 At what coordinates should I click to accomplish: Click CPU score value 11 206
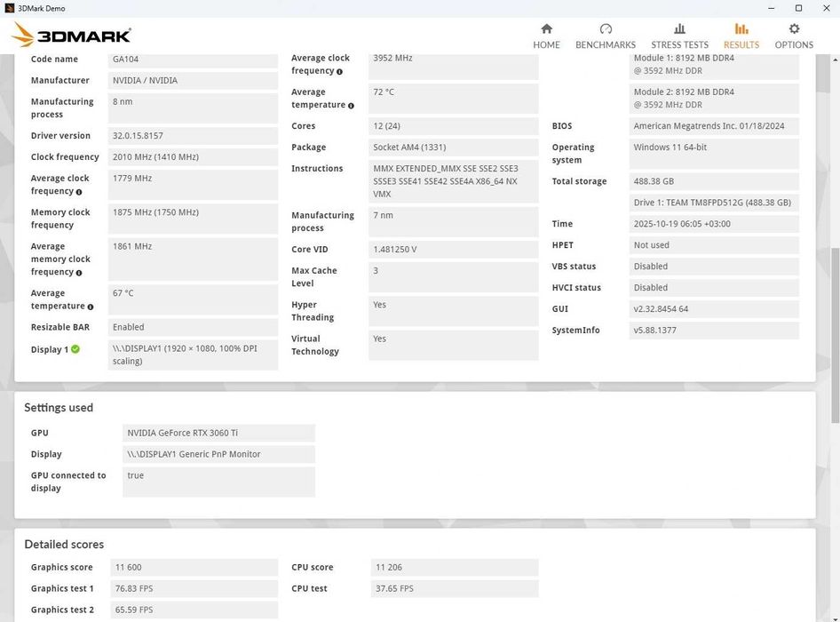(455, 567)
